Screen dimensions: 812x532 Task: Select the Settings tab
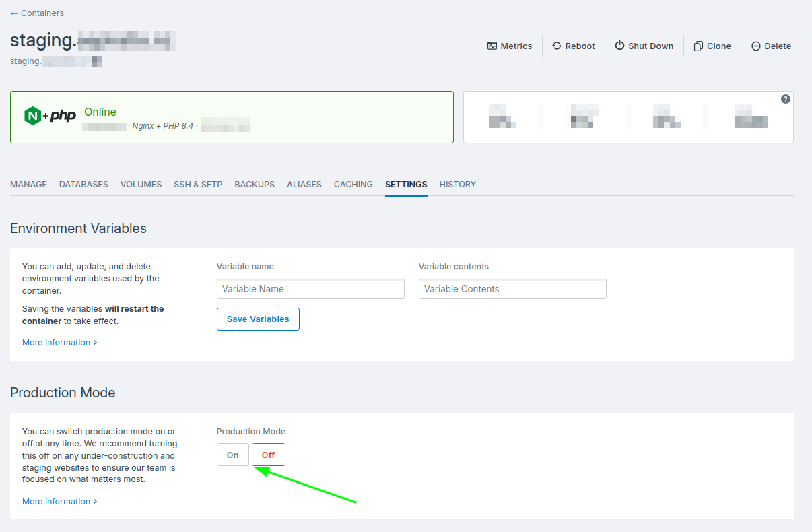(x=406, y=185)
